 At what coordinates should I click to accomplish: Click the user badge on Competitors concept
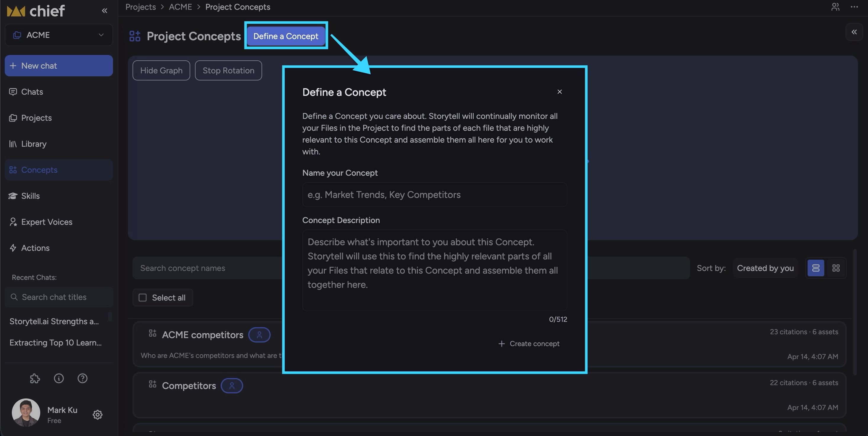pyautogui.click(x=232, y=386)
